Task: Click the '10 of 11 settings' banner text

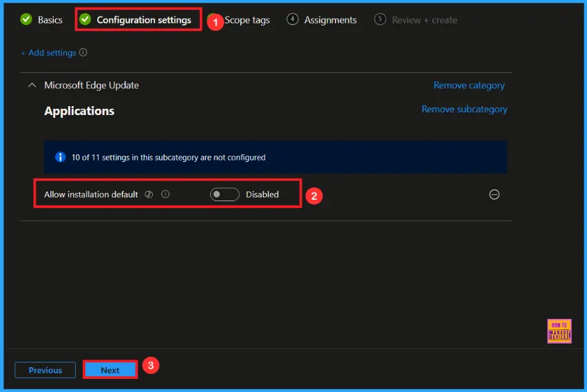Action: (169, 157)
